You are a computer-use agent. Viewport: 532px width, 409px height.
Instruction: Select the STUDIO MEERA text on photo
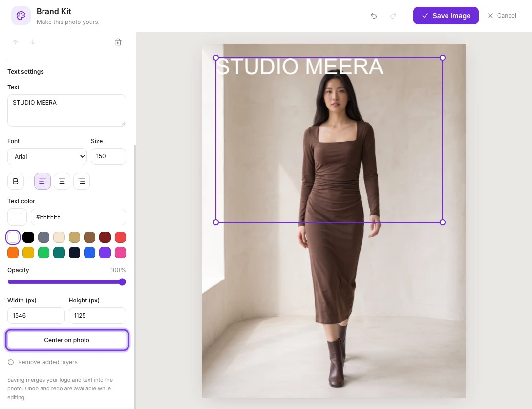pos(300,66)
